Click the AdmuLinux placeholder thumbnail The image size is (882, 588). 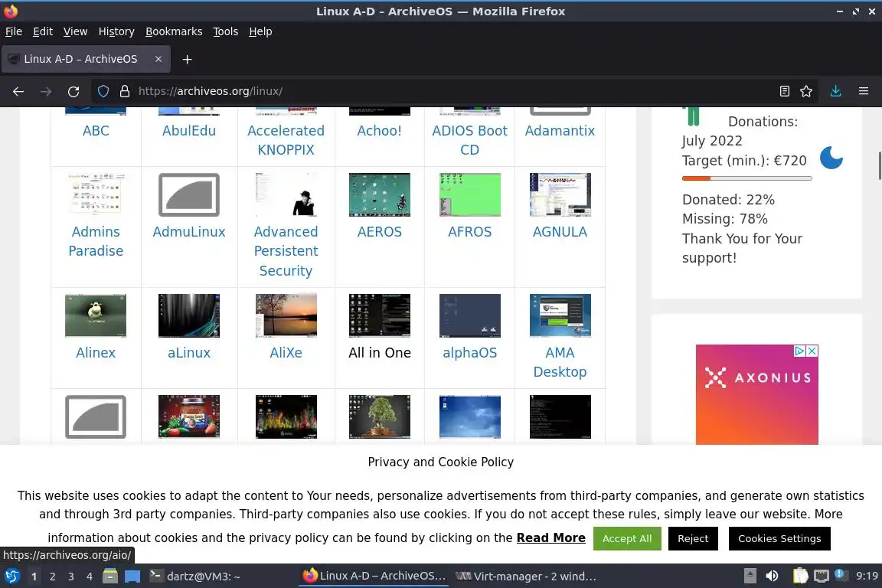[x=189, y=194]
